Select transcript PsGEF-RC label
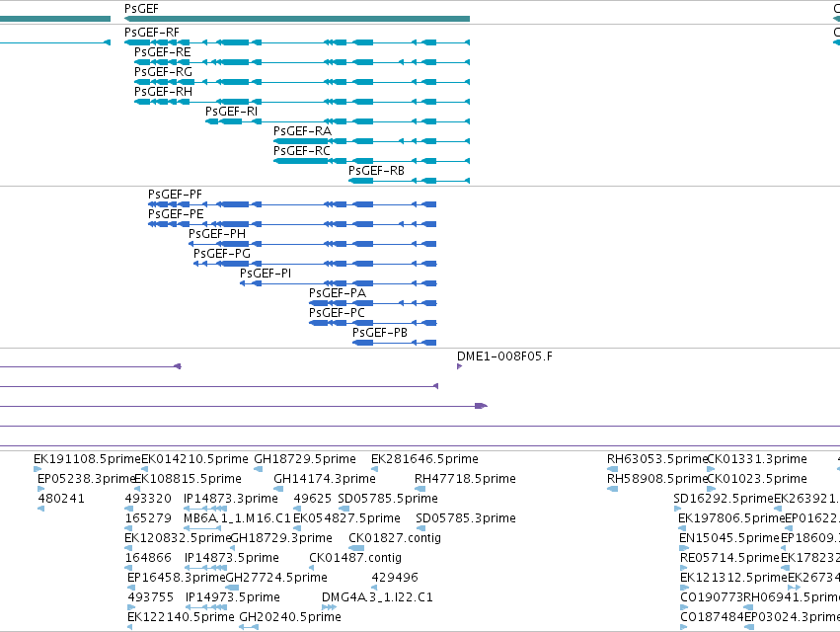The image size is (840, 632). pyautogui.click(x=302, y=151)
